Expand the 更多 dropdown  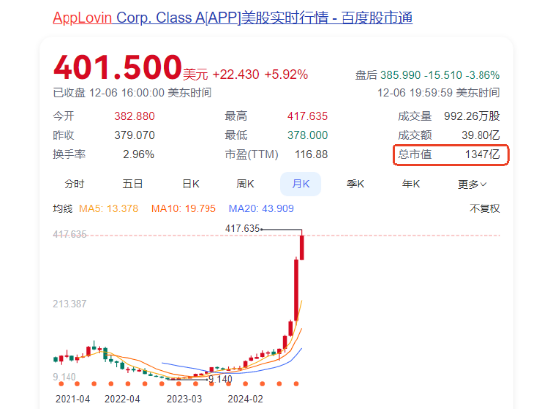472,184
